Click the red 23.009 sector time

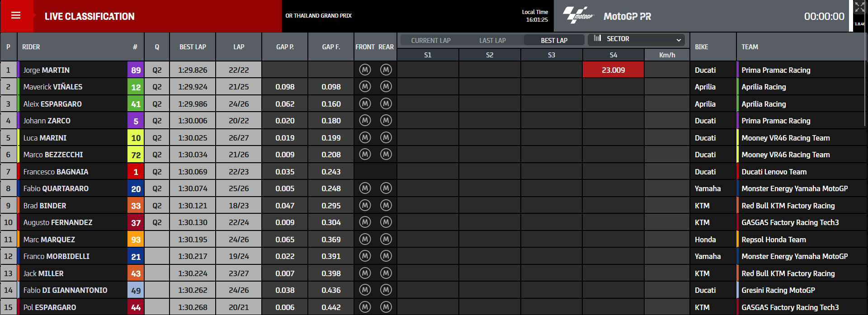tap(613, 70)
